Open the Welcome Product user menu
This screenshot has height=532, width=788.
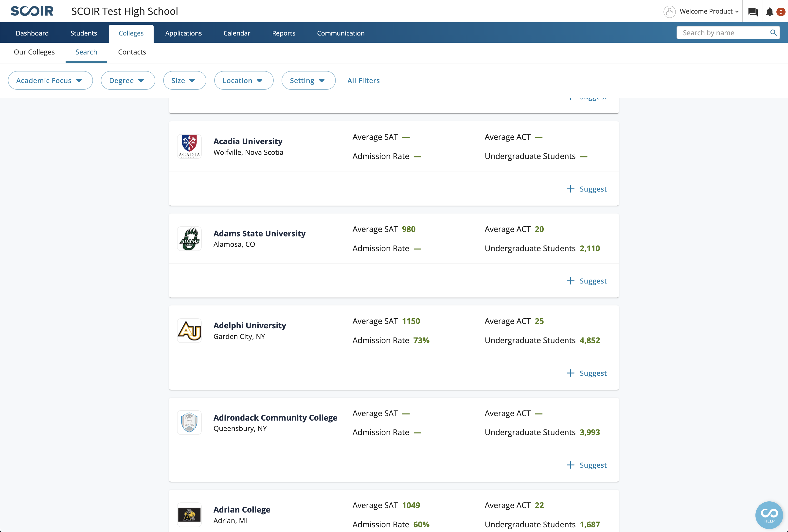(x=709, y=12)
